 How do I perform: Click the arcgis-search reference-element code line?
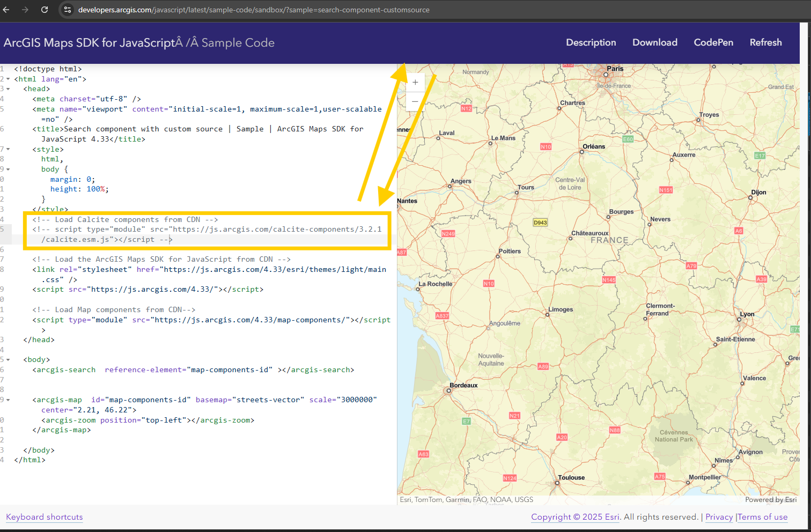[193, 370]
